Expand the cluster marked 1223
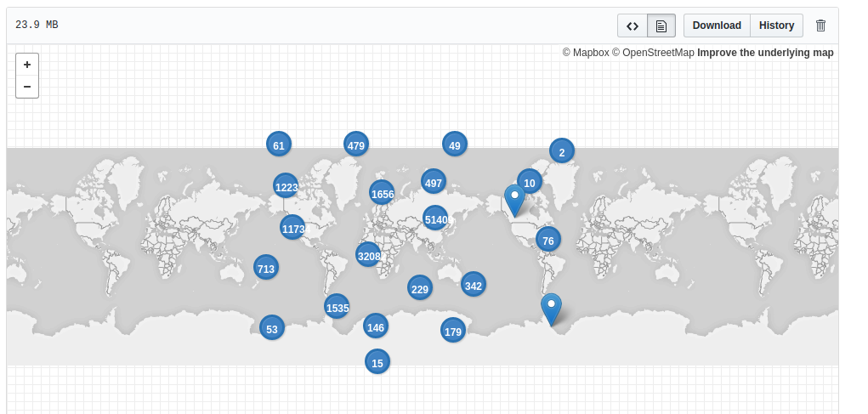This screenshot has height=414, width=868. 286,186
